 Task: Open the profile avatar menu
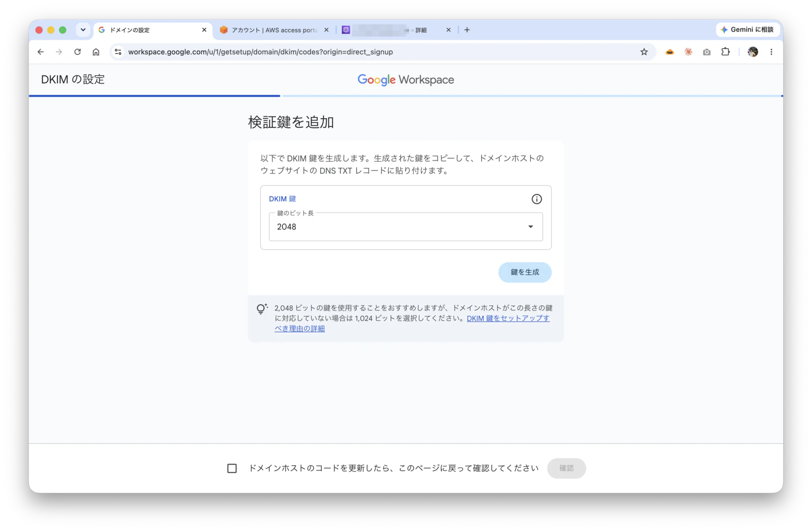[x=753, y=52]
